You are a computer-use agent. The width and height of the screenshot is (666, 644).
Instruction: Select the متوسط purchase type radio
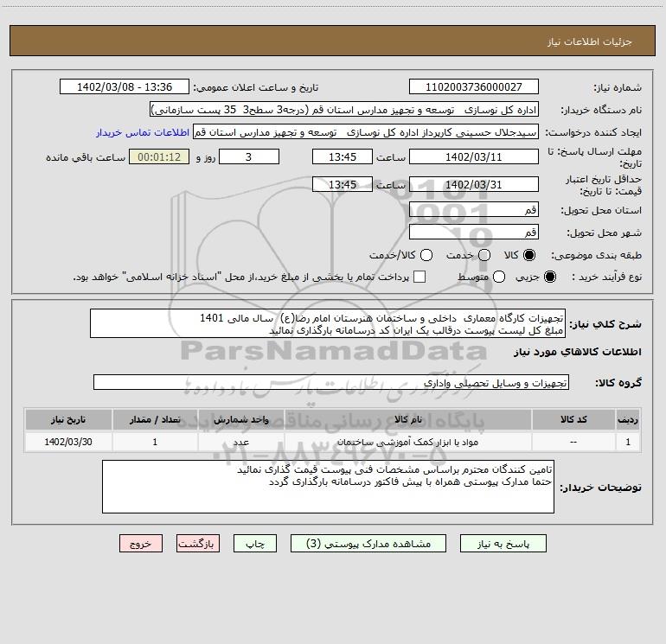[499, 277]
